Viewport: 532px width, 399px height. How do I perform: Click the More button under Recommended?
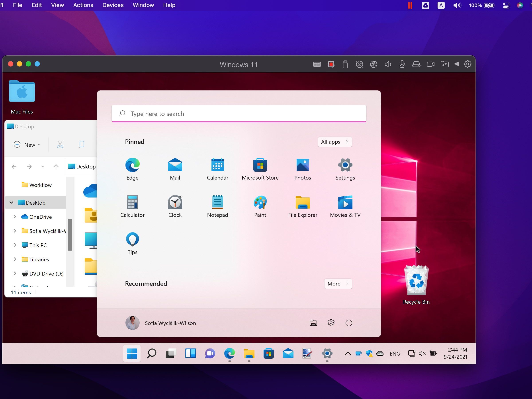[338, 284]
